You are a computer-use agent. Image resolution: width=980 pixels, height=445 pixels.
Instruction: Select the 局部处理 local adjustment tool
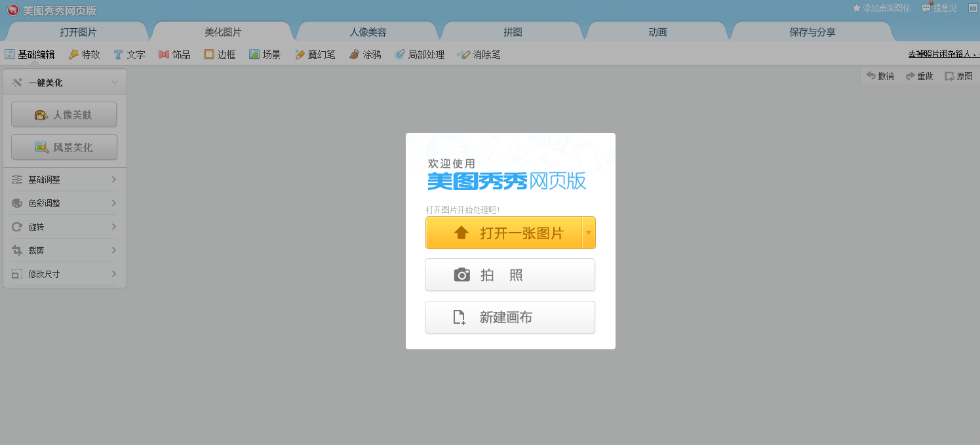click(x=420, y=54)
